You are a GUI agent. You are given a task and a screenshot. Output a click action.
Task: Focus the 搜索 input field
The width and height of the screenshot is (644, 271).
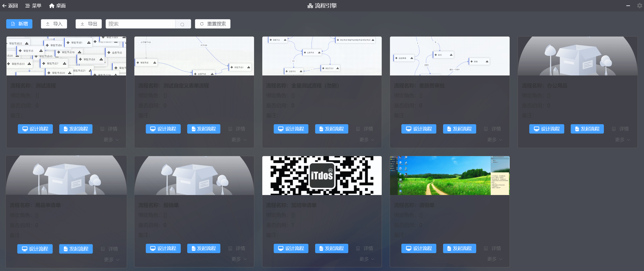point(141,24)
